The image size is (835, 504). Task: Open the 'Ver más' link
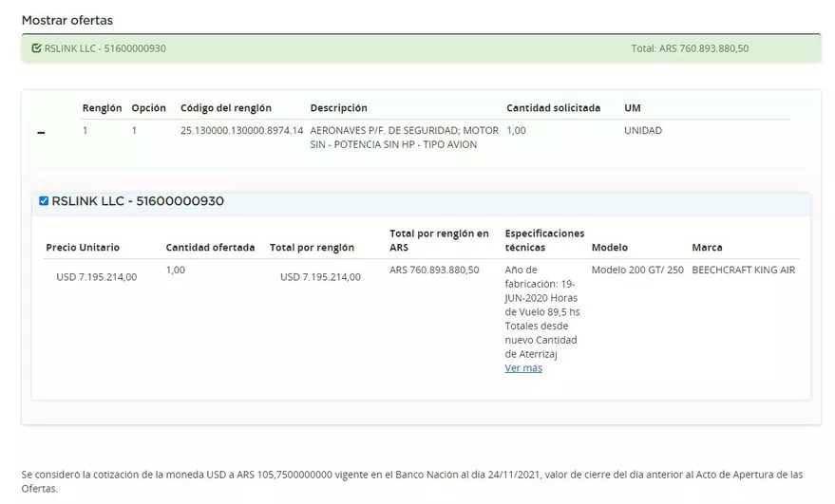pos(523,368)
